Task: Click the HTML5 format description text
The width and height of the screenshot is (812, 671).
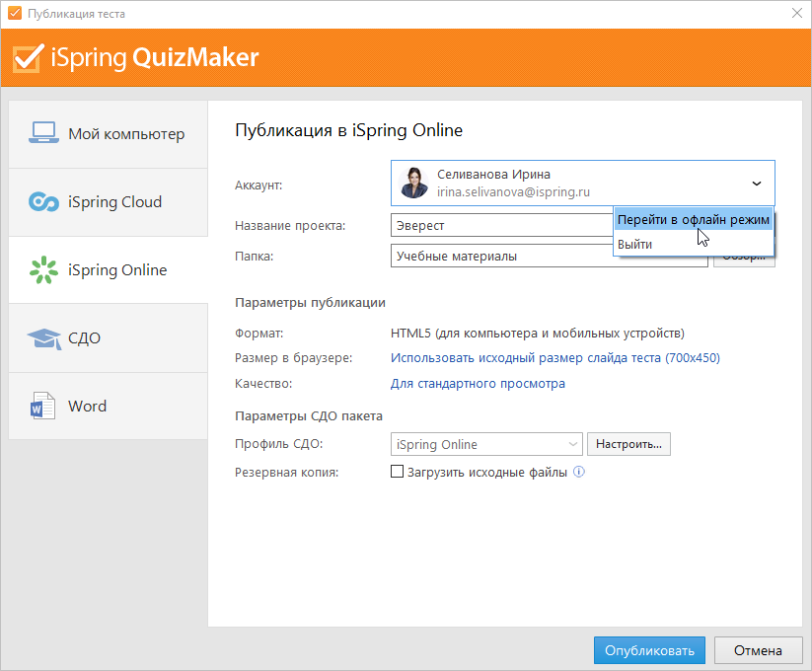Action: coord(538,333)
